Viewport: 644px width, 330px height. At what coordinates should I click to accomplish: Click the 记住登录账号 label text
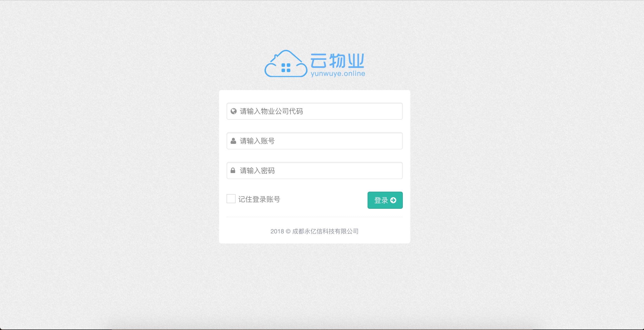coord(259,199)
